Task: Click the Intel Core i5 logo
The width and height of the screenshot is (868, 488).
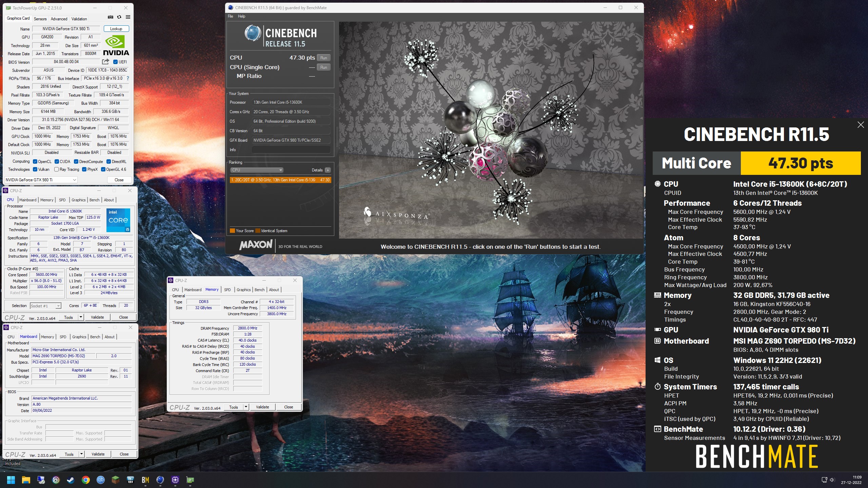Action: coord(118,220)
